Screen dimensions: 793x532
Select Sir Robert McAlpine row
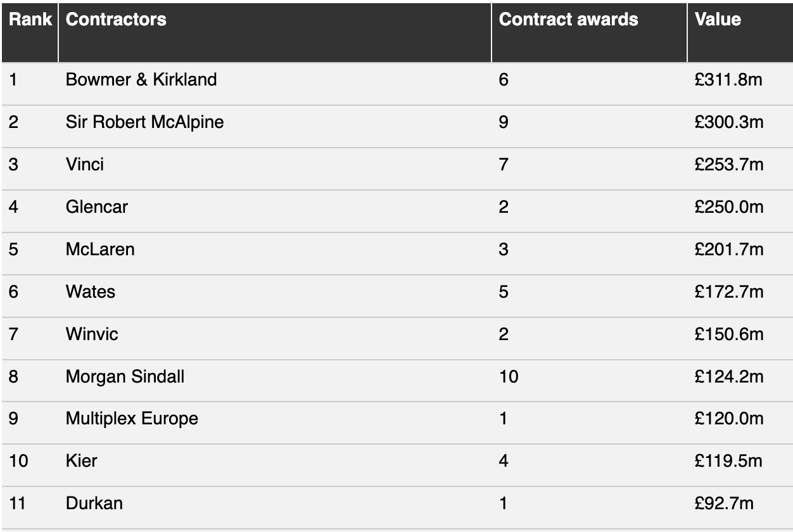coord(396,122)
